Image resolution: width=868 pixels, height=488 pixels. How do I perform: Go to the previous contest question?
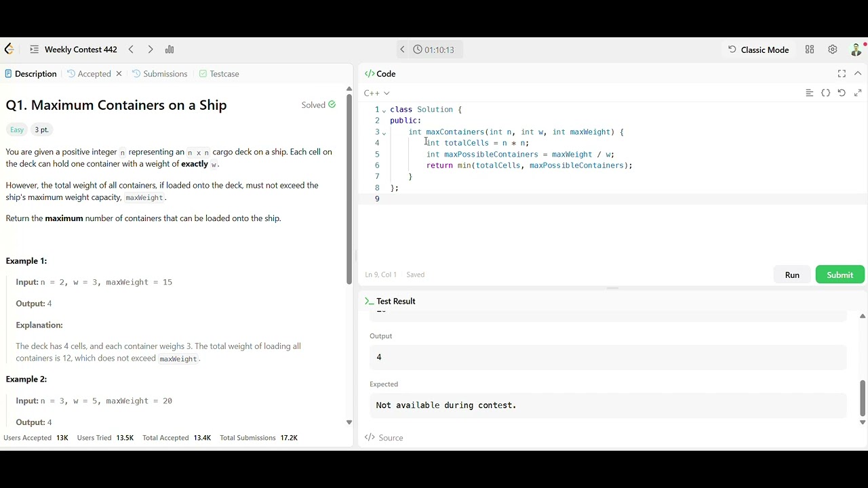click(131, 49)
